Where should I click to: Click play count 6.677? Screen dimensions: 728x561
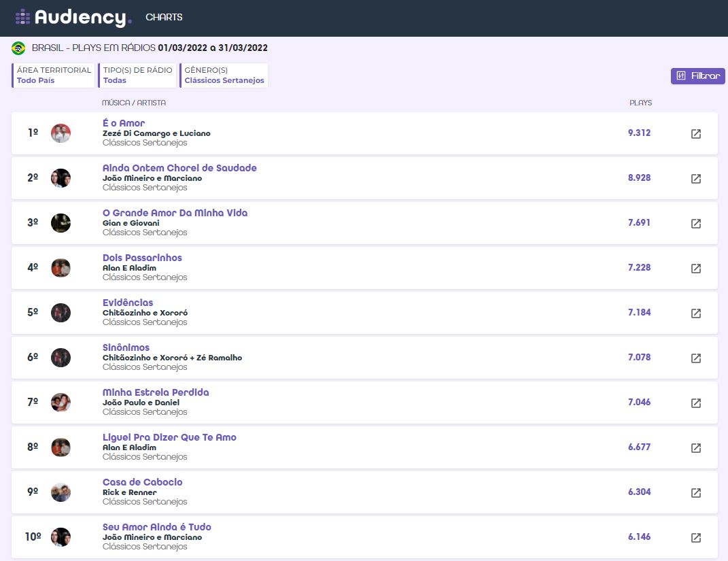tap(640, 447)
